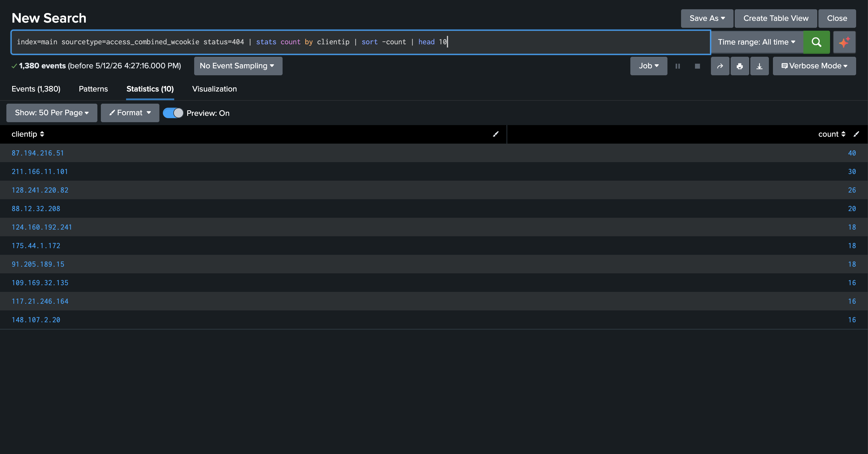Sort the table by clientip column

tap(28, 134)
